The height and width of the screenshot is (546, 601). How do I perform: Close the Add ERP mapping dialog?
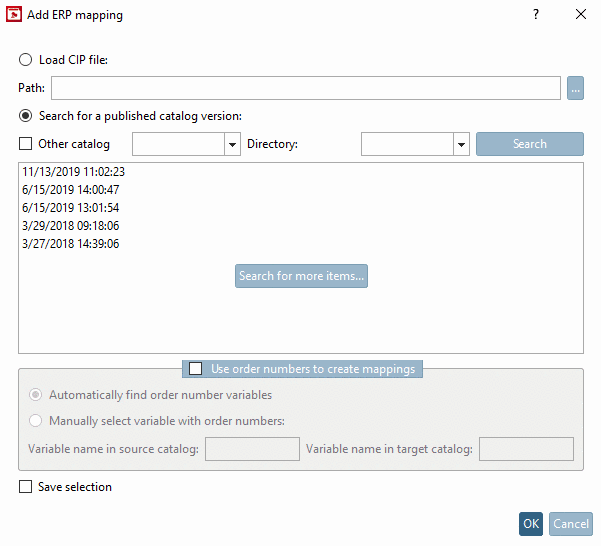coord(581,15)
